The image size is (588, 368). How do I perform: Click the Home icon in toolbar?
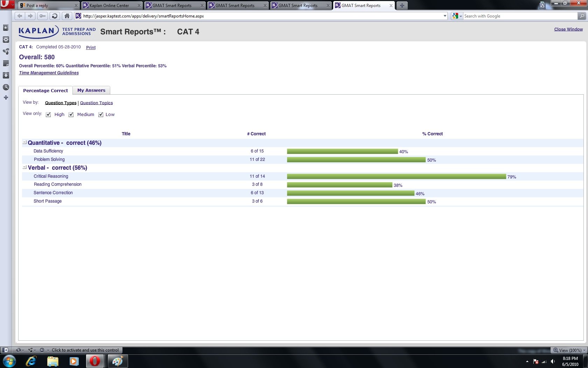tap(67, 16)
